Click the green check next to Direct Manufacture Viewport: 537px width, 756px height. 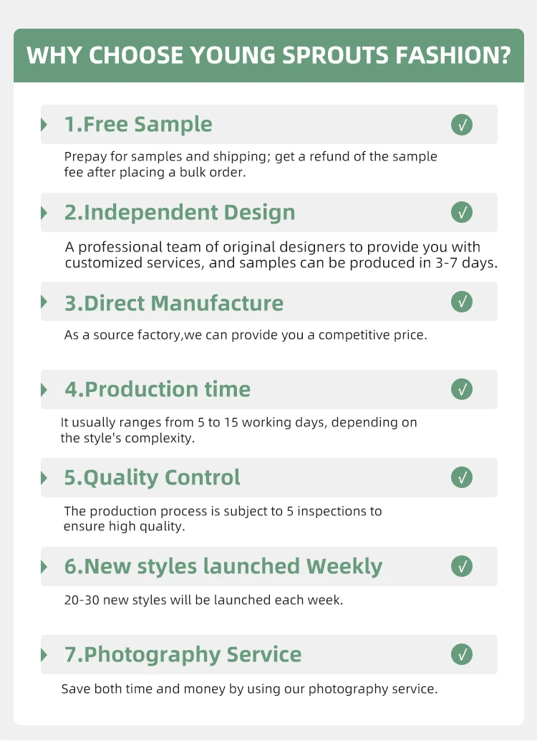click(x=461, y=302)
